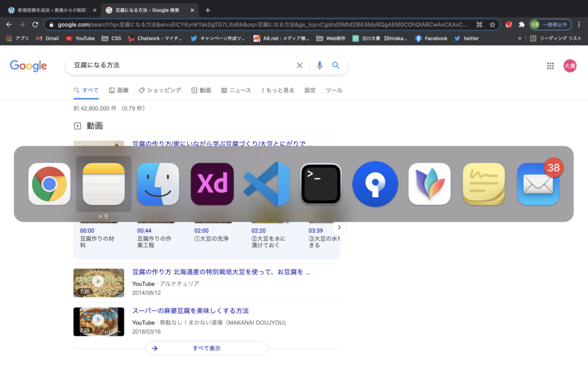
Task: Bookmark this page with the star icon
Action: [492, 25]
